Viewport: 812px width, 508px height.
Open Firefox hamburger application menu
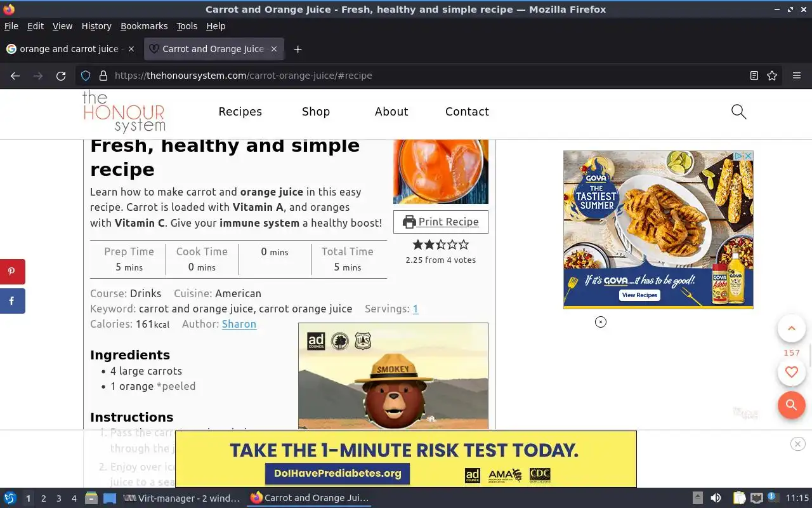pos(797,76)
